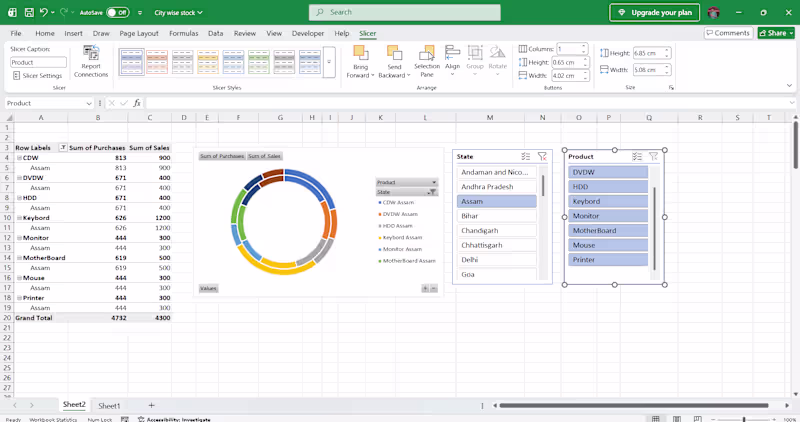Switch to Sheet1 tab
This screenshot has height=422, width=800.
tap(109, 406)
